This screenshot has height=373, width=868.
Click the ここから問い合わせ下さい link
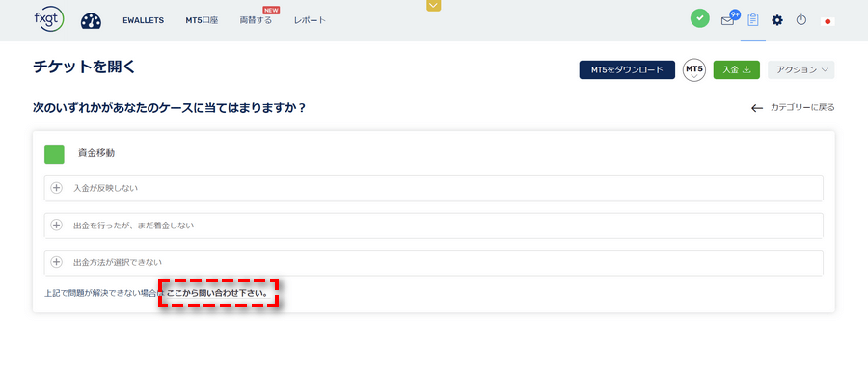click(x=218, y=293)
